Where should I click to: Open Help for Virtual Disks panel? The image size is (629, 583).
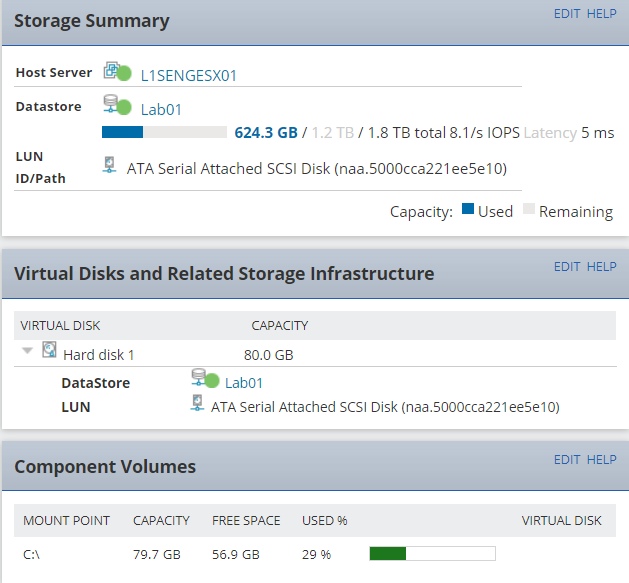pyautogui.click(x=601, y=267)
